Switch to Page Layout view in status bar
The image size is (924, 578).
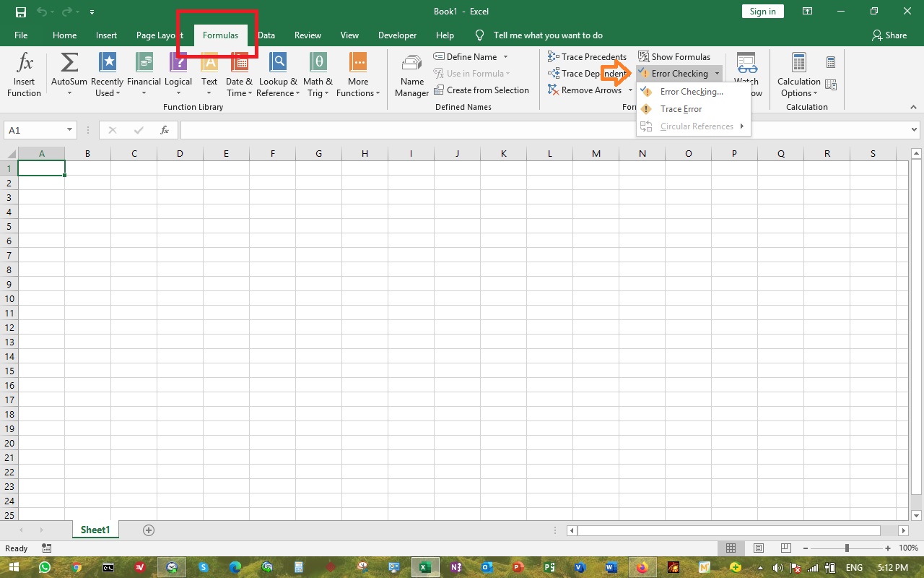tap(759, 548)
